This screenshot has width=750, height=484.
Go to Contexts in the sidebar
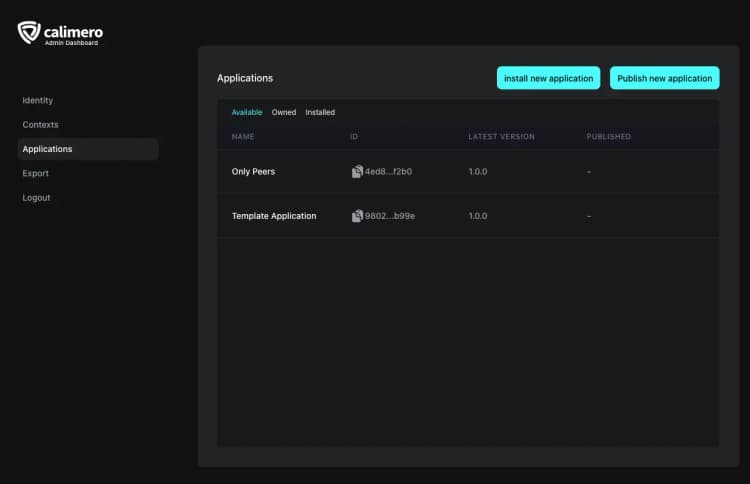tap(40, 125)
